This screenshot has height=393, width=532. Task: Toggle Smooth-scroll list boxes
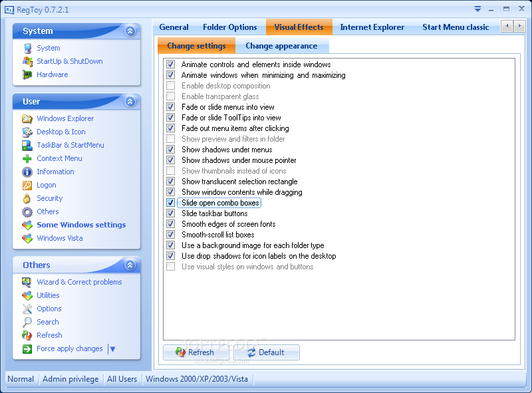point(171,235)
